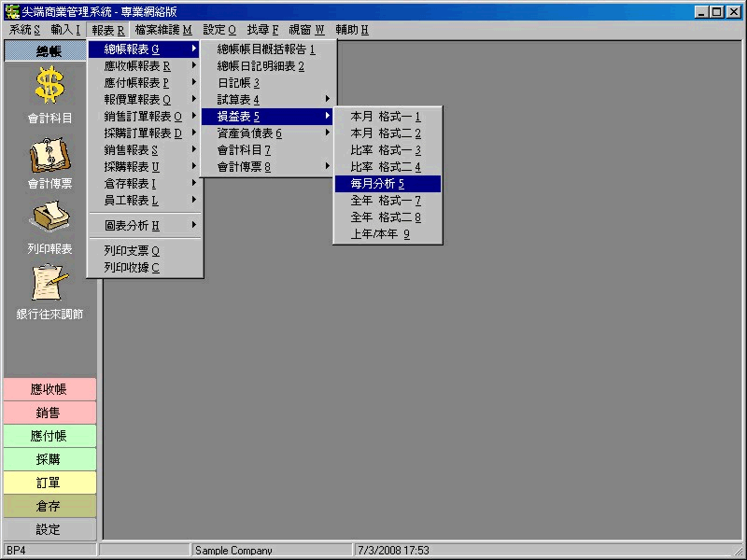This screenshot has height=560, width=747.
Task: Open the 設定 sidebar section
Action: (x=49, y=529)
